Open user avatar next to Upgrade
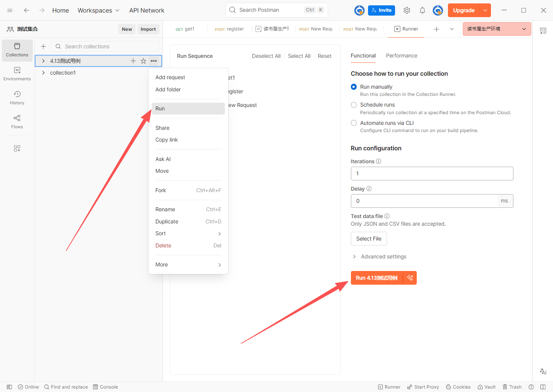553x392 pixels. point(438,10)
